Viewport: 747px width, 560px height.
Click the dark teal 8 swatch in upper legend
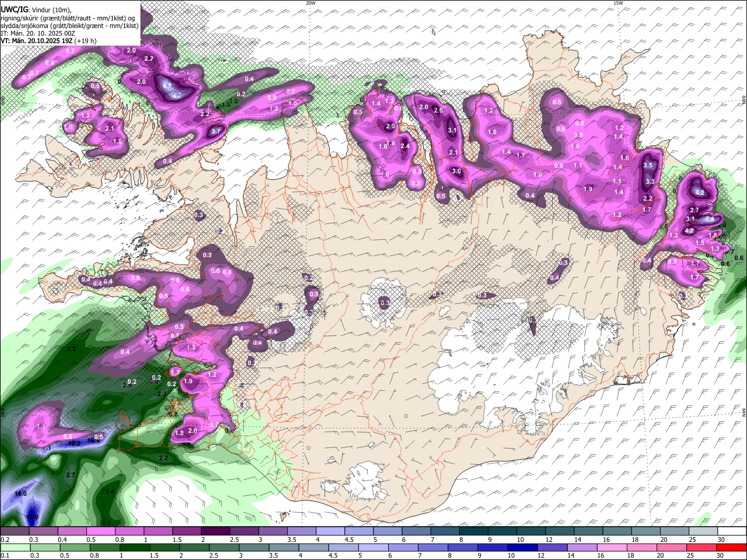click(473, 531)
